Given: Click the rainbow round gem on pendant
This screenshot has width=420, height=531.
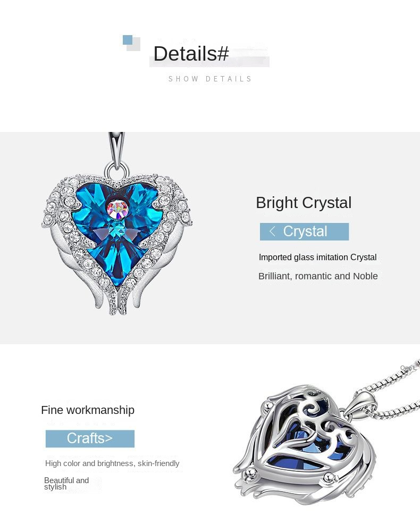Looking at the screenshot, I should point(117,209).
